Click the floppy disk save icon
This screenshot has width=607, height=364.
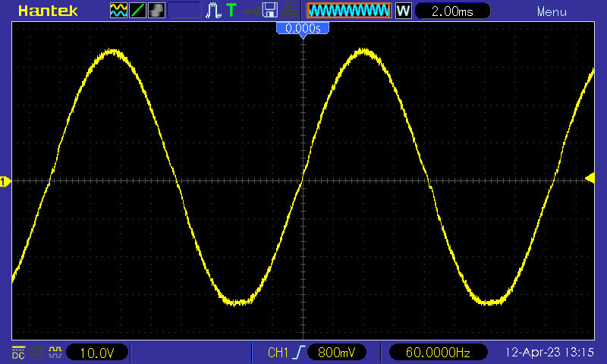(x=270, y=11)
